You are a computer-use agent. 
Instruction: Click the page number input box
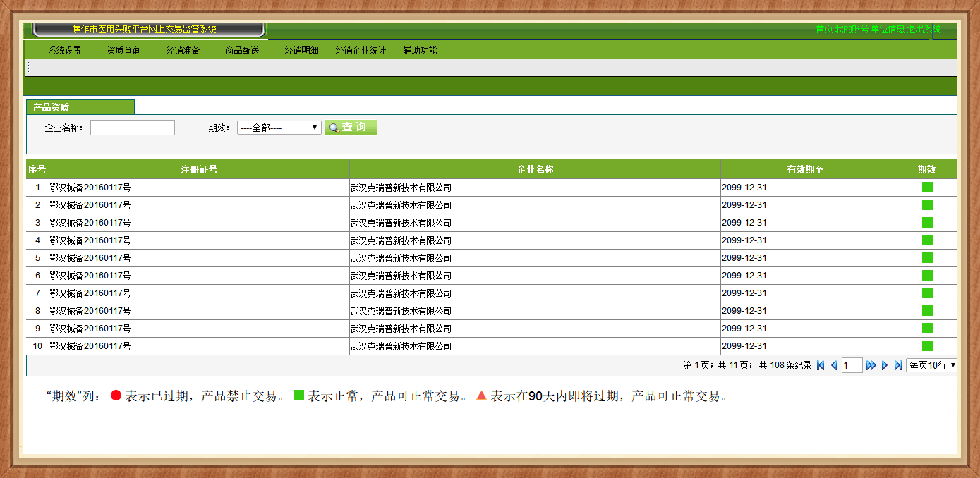[852, 365]
